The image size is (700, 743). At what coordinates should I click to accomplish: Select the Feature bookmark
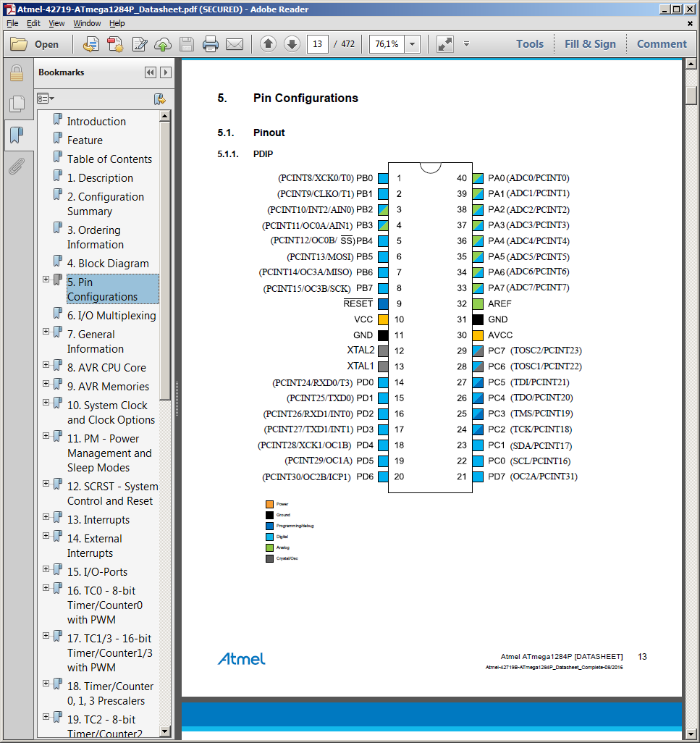[85, 140]
